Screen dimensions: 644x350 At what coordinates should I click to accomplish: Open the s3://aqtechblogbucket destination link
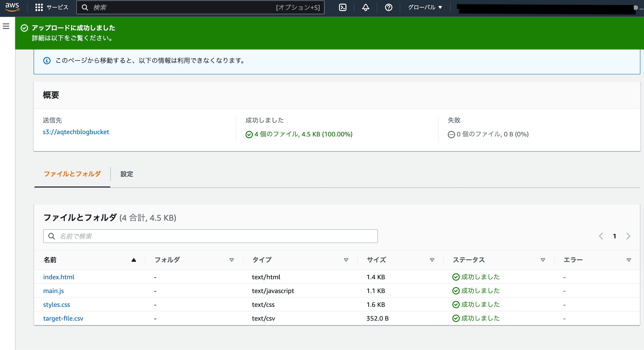pos(76,132)
